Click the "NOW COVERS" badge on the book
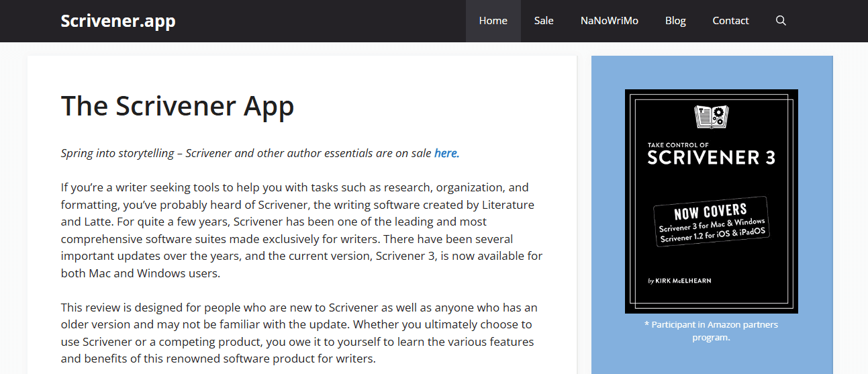Image resolution: width=868 pixels, height=374 pixels. [x=712, y=222]
